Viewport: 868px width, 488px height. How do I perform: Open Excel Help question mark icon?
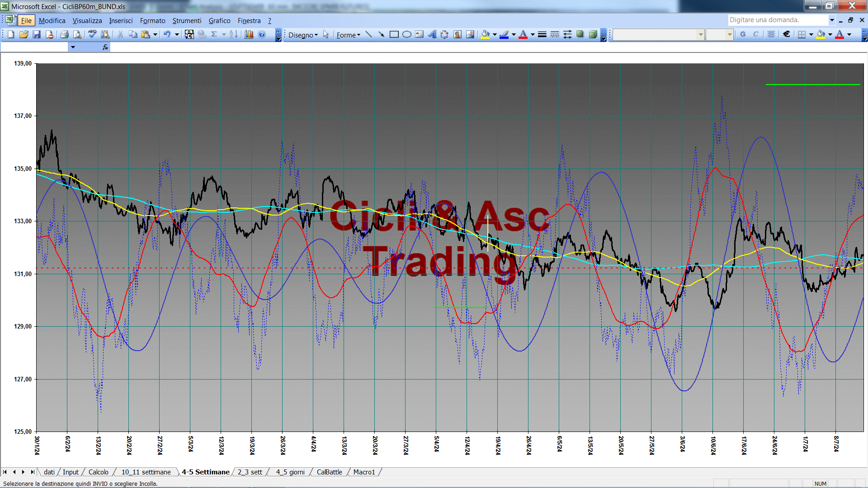pos(262,34)
